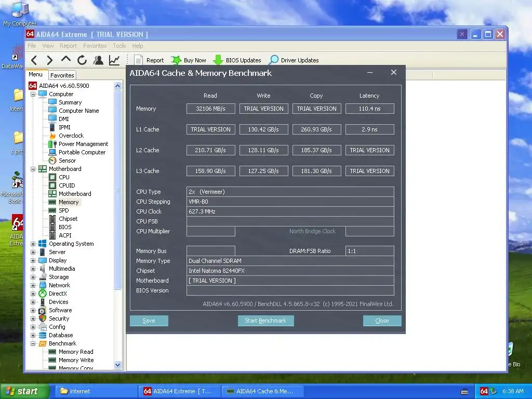
Task: Expand the Server tree node
Action: [x=33, y=252]
